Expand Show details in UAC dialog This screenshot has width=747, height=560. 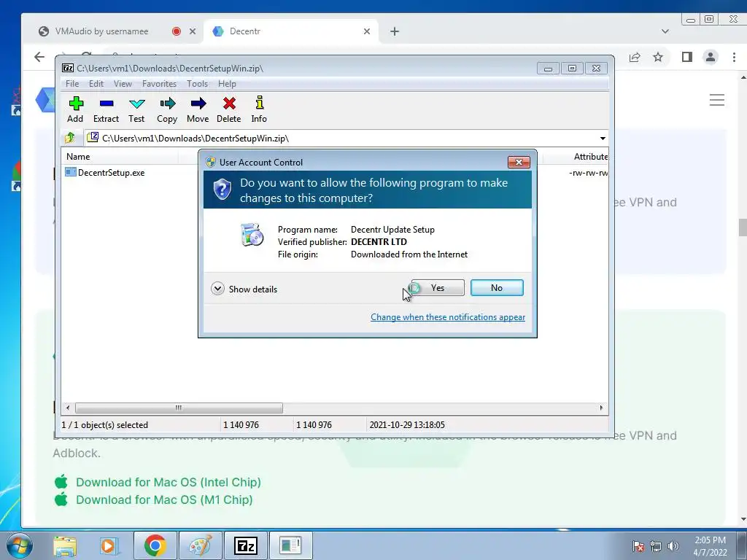(244, 289)
